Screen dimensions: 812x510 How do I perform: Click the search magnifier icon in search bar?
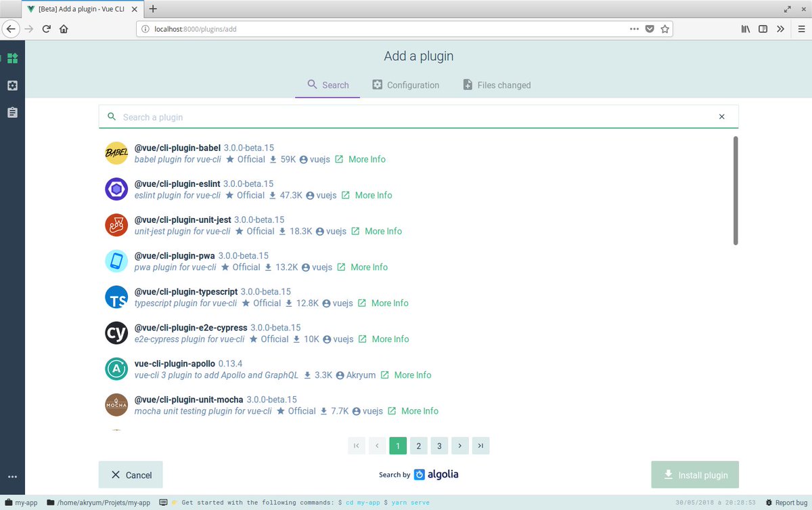(x=112, y=116)
